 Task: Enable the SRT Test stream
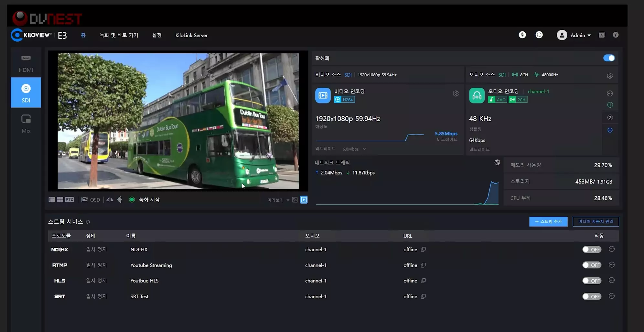pos(592,296)
